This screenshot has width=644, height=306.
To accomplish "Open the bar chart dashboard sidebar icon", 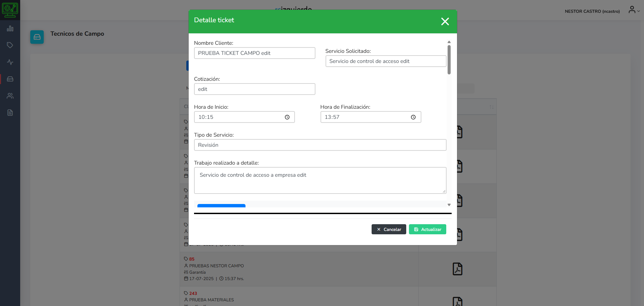I will (10, 29).
